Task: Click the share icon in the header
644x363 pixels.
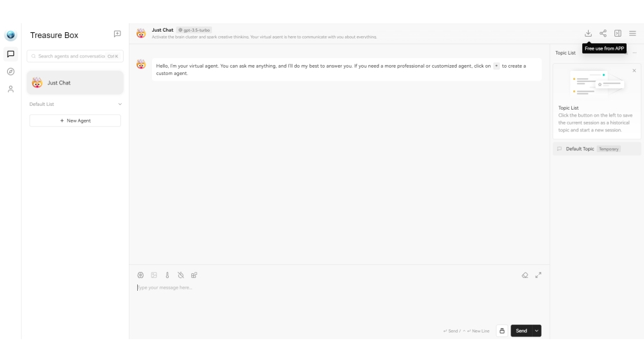Action: click(603, 34)
